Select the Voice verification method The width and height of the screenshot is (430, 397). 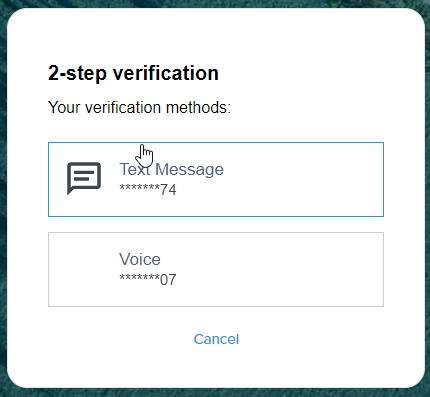216,269
